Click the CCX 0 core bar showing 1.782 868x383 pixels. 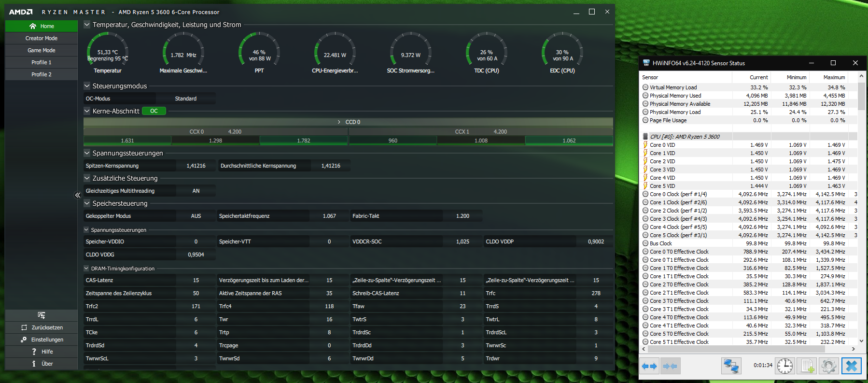coord(304,141)
